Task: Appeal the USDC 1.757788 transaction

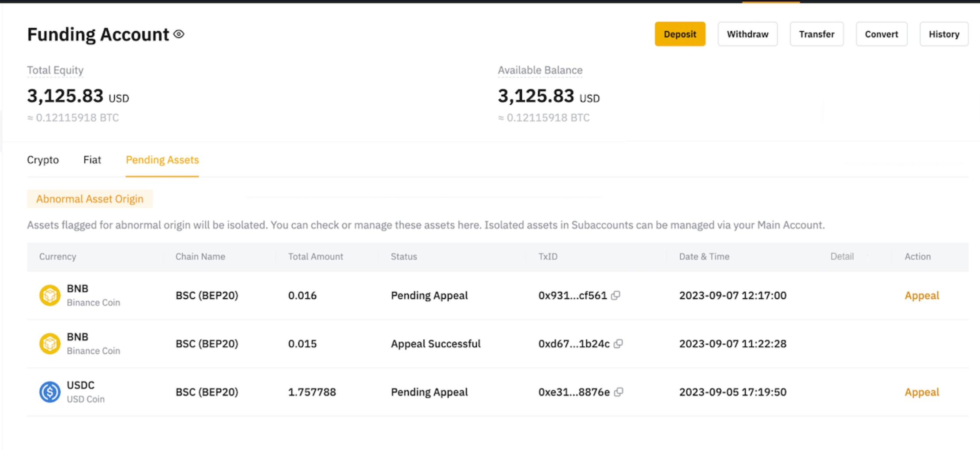Action: pos(922,392)
